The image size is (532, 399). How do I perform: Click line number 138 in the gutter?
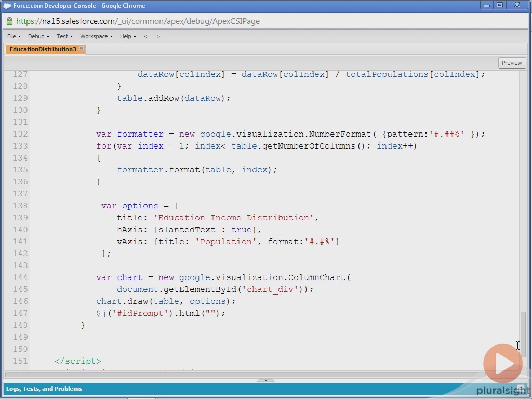coord(20,206)
